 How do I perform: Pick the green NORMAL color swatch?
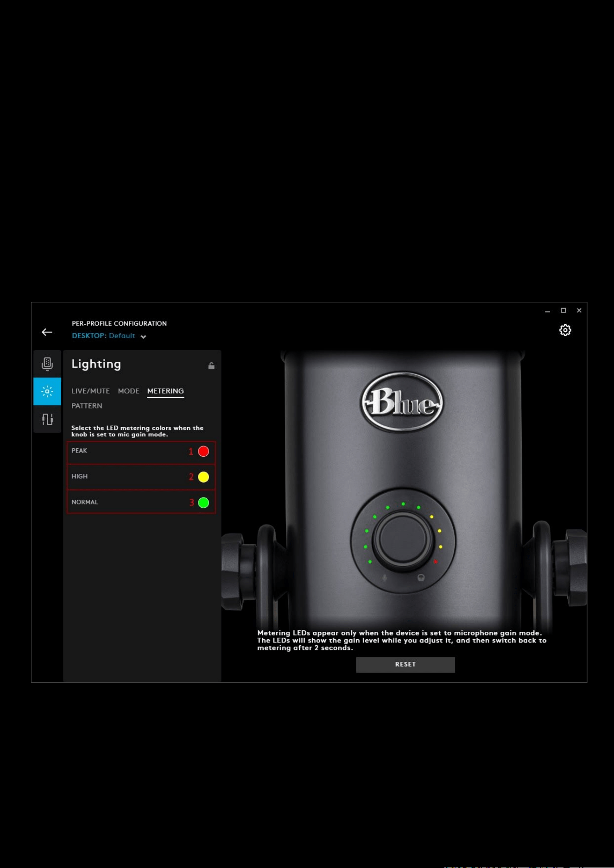[203, 503]
